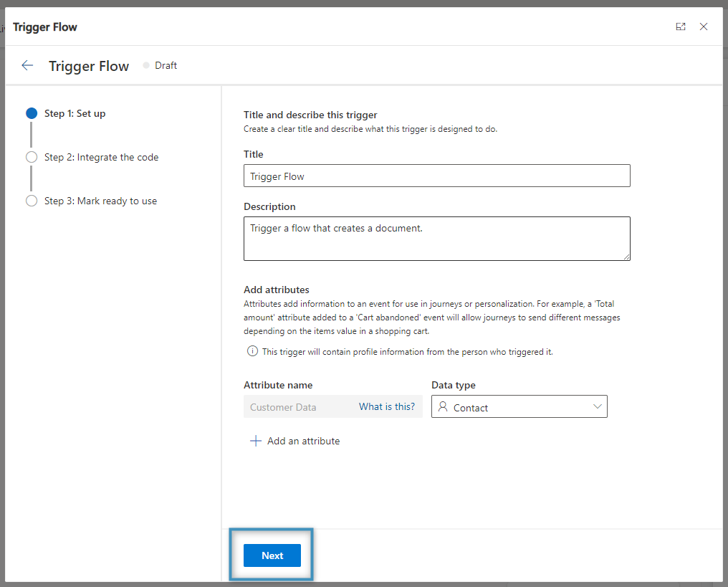Screen dimensions: 728x587
Task: Pop out the dialog with expand icon
Action: click(x=681, y=27)
